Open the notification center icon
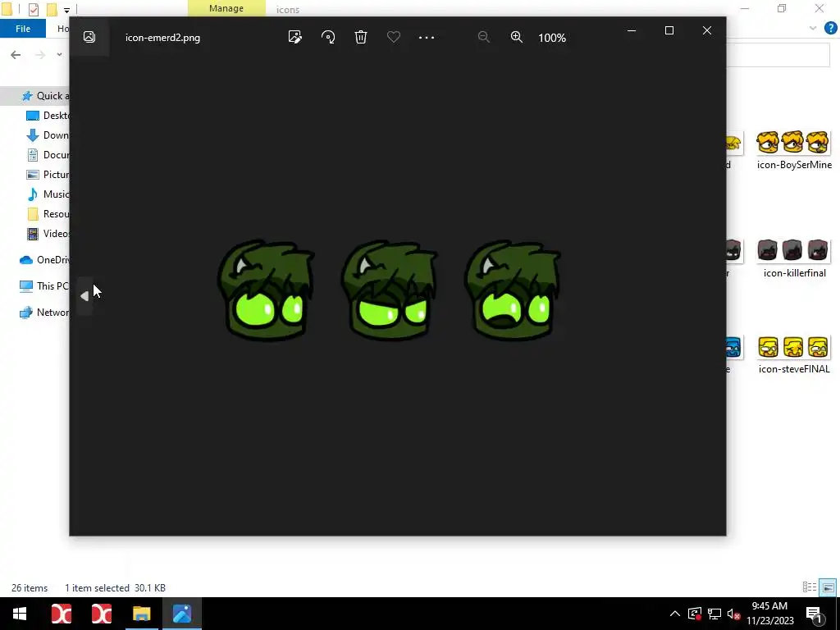Viewport: 840px width, 630px height. 815,614
